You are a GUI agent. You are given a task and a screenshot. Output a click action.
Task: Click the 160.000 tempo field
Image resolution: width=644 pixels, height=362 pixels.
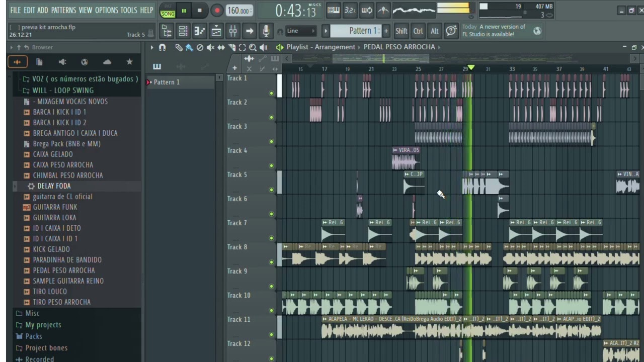(x=238, y=11)
